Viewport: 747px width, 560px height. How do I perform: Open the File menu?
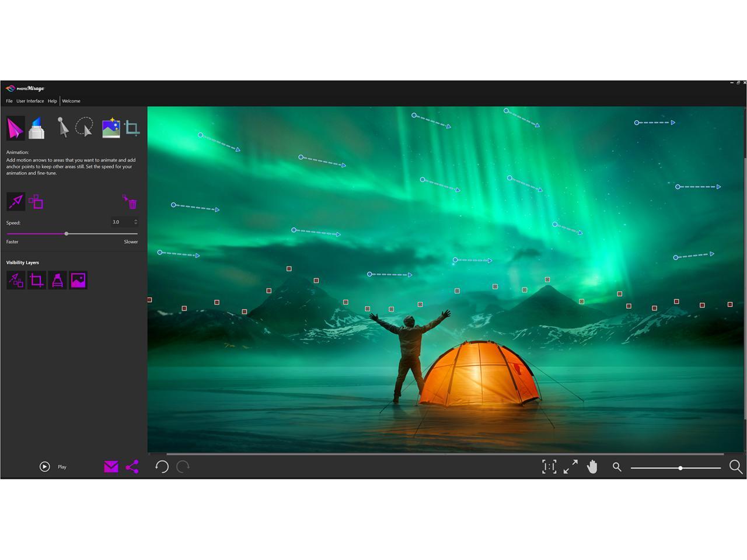point(9,101)
